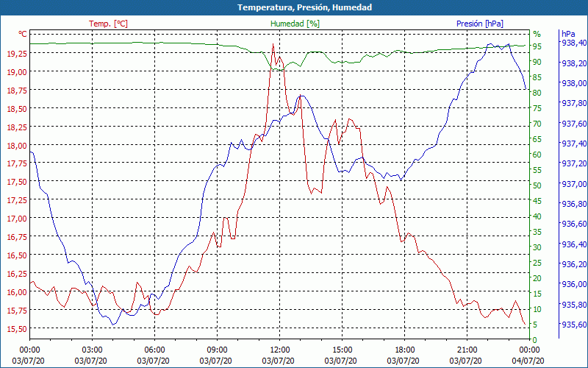The height and width of the screenshot is (368, 588).
Task: Click the '95' humidity axis value
Action: point(537,46)
